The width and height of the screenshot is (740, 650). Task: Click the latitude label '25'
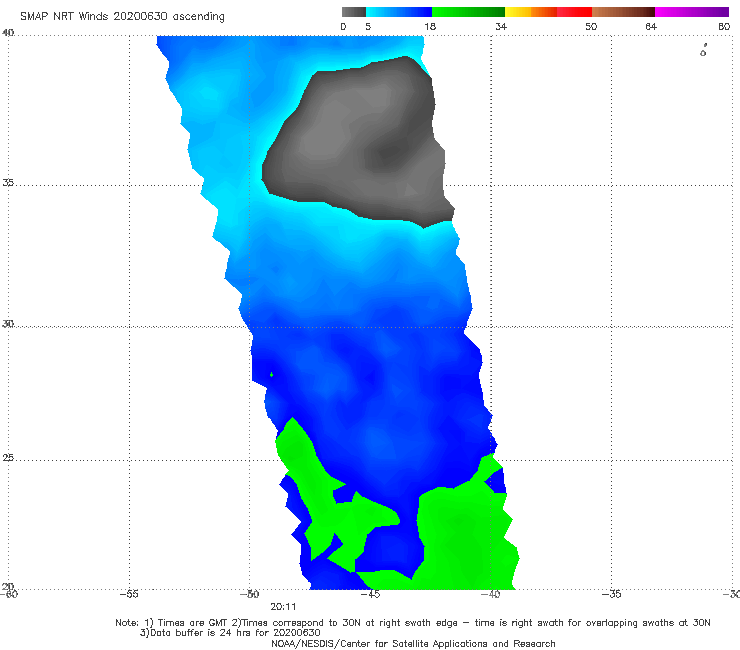pos(8,457)
